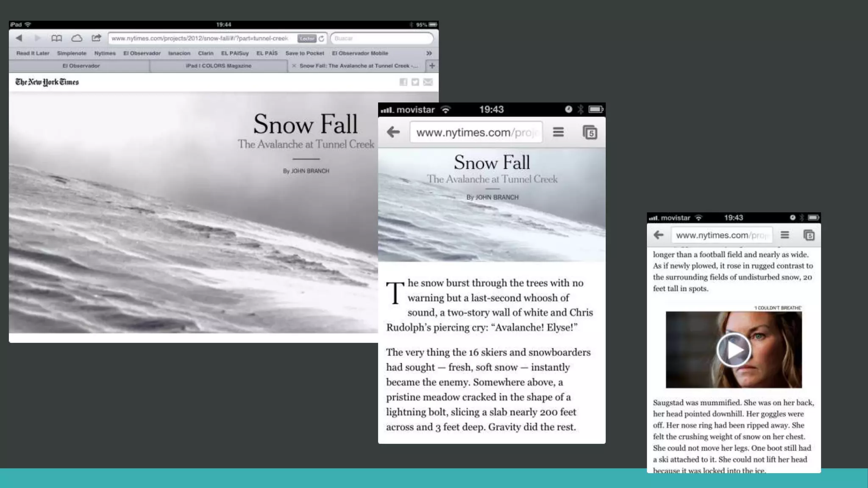
Task: Open the iCloud tabs icon
Action: click(77, 38)
